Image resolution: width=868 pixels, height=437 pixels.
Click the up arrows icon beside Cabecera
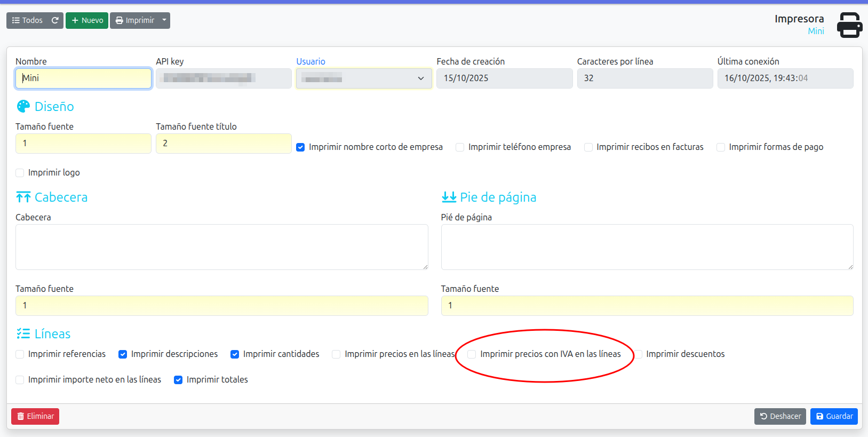[23, 197]
